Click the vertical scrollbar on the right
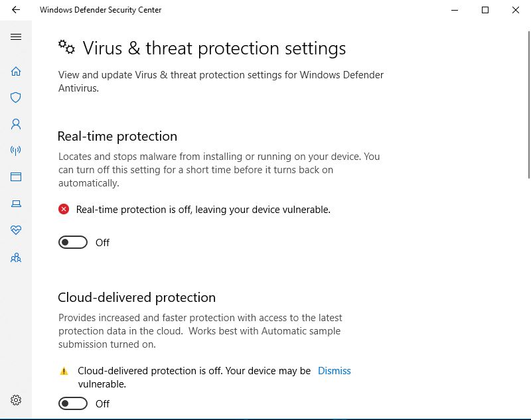The image size is (531, 420). [x=528, y=100]
